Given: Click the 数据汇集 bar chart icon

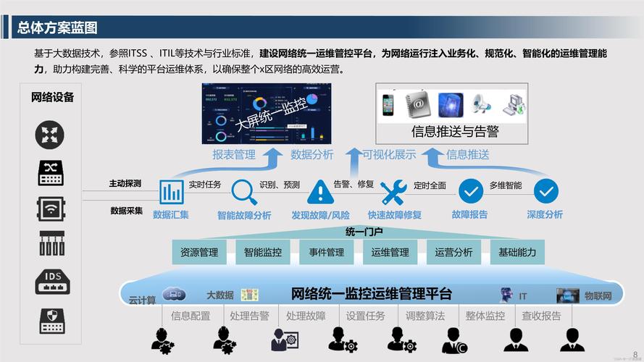Looking at the screenshot, I should 171,192.
